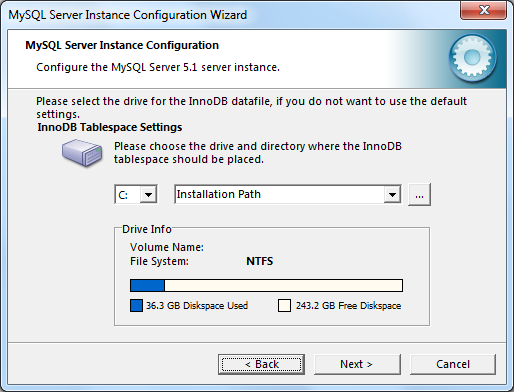The width and height of the screenshot is (514, 392).
Task: Open the C: drive letter dropdown
Action: pyautogui.click(x=148, y=194)
